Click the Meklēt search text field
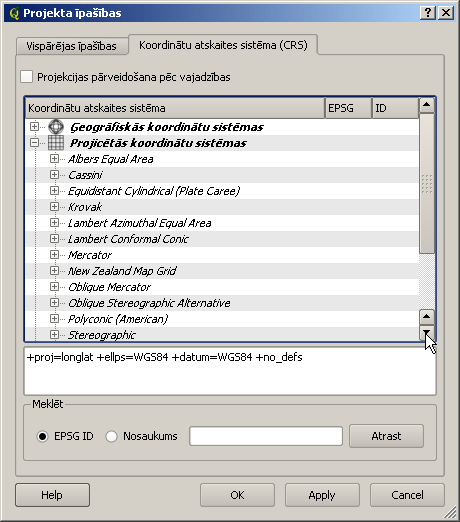 tap(266, 436)
